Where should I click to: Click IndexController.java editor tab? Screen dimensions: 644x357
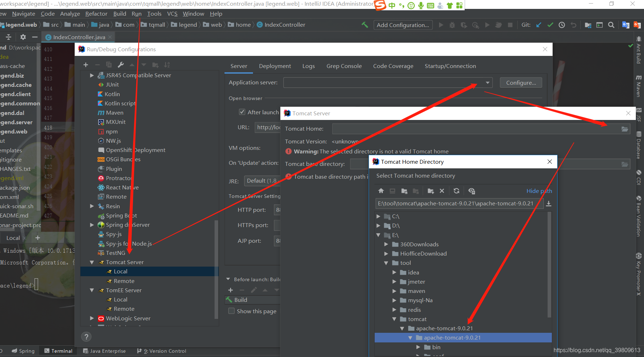(79, 37)
